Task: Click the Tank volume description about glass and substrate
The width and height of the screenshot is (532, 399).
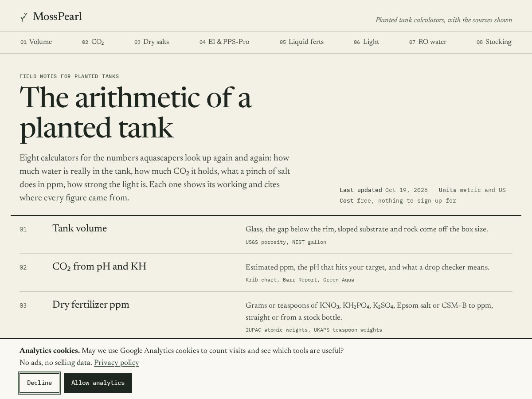Action: [x=367, y=229]
